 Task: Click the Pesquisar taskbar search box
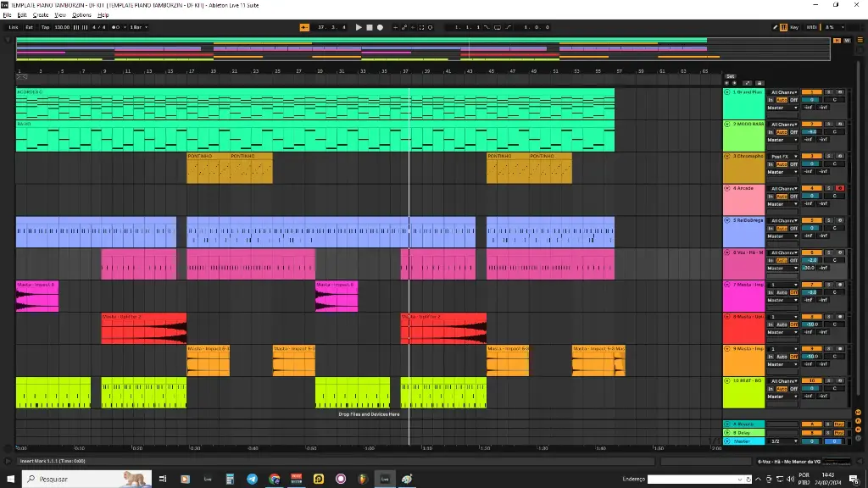pyautogui.click(x=87, y=479)
